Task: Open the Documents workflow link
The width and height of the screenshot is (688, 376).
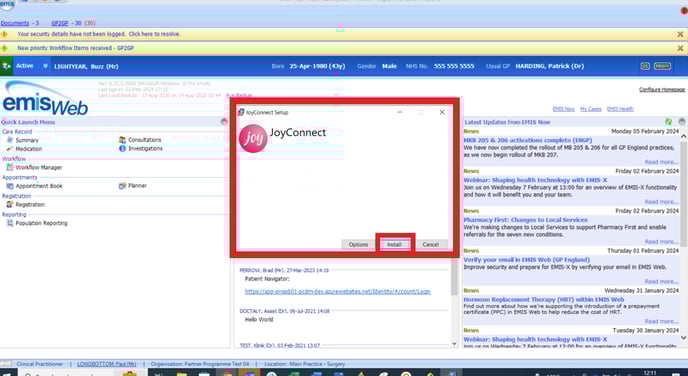Action: click(14, 23)
